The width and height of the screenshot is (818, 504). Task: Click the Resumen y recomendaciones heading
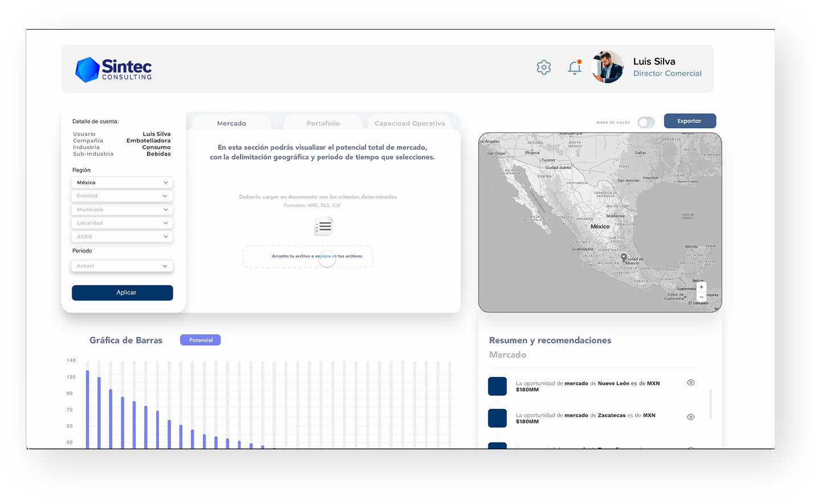point(550,341)
